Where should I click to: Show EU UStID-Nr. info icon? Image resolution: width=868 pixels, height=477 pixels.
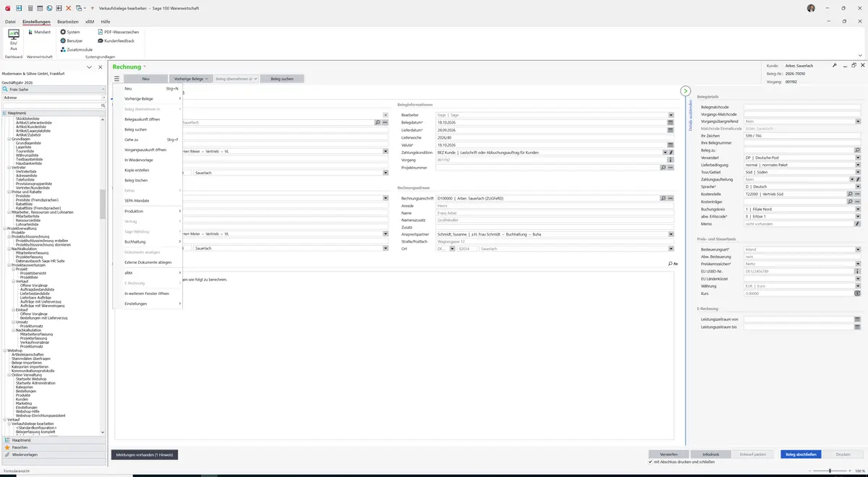(x=858, y=271)
